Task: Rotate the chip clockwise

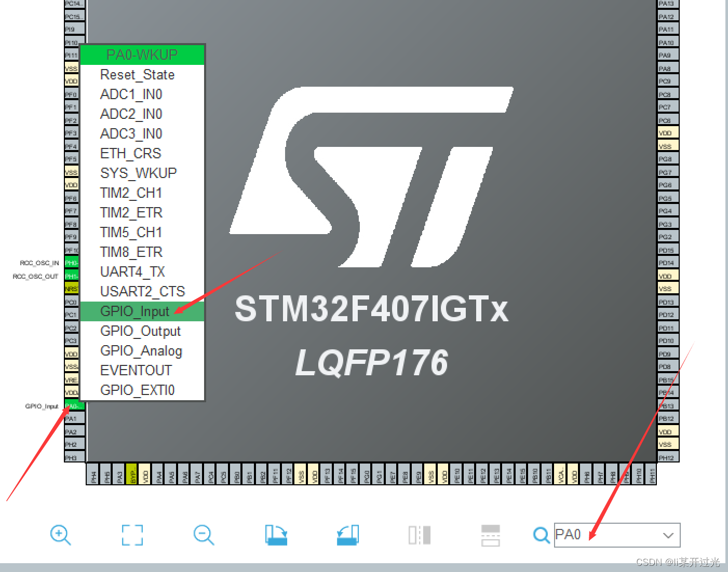Action: (x=276, y=535)
